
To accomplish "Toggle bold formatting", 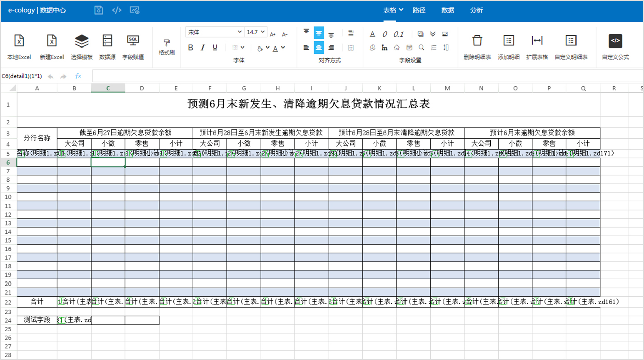I will pyautogui.click(x=190, y=48).
